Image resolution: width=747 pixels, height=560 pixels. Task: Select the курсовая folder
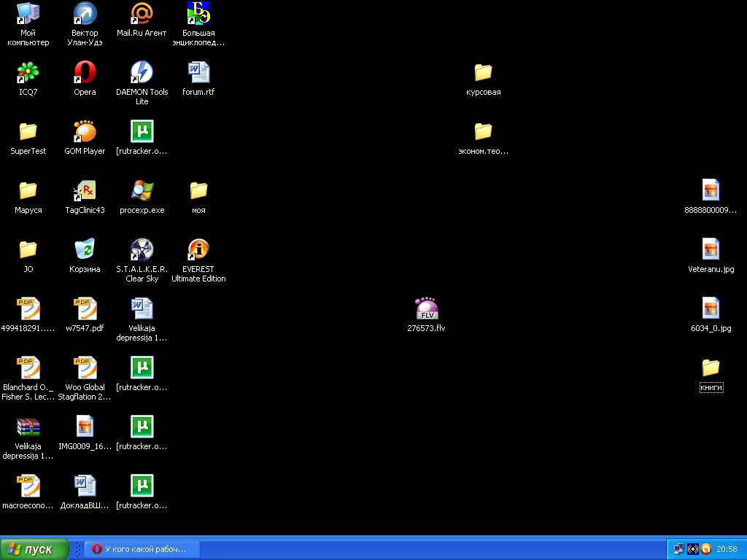pos(483,73)
